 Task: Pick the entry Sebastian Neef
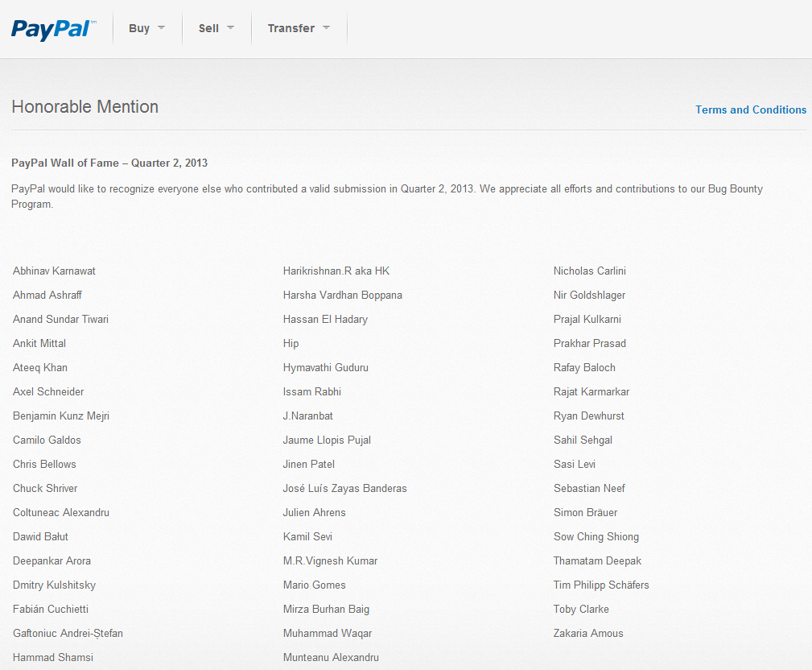pos(589,488)
